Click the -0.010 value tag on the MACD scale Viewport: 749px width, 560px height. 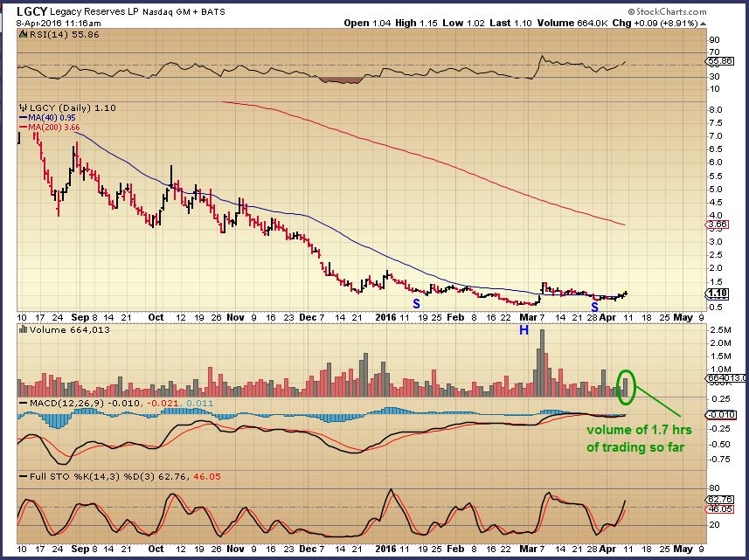pyautogui.click(x=721, y=414)
